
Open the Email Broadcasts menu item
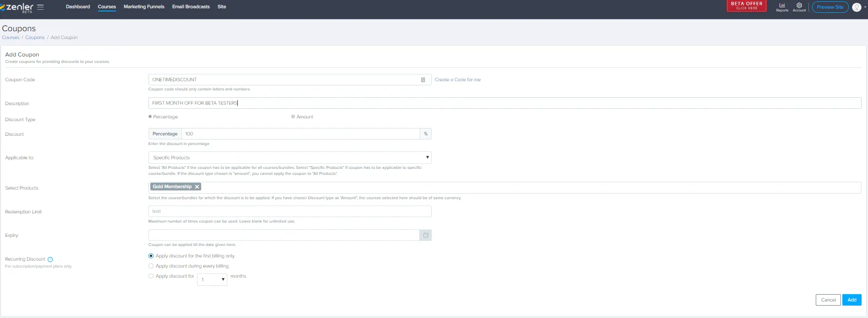tap(191, 7)
